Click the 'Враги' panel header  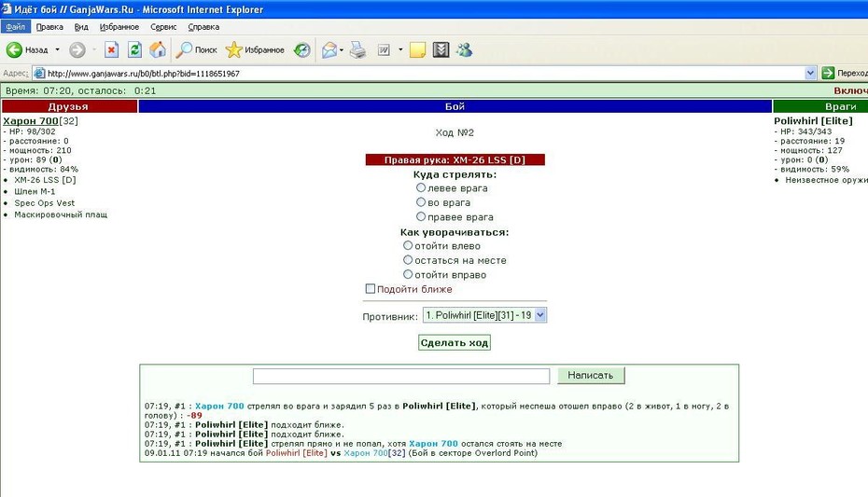tap(821, 106)
